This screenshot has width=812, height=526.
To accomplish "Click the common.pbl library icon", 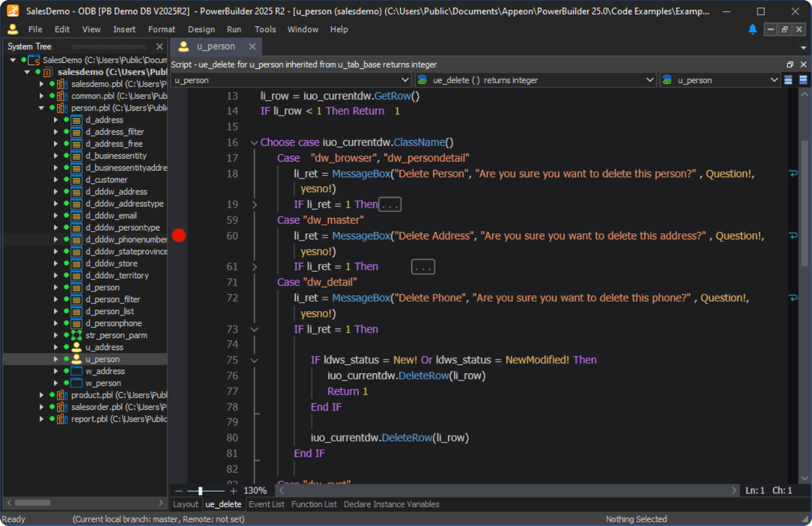I will 62,96.
